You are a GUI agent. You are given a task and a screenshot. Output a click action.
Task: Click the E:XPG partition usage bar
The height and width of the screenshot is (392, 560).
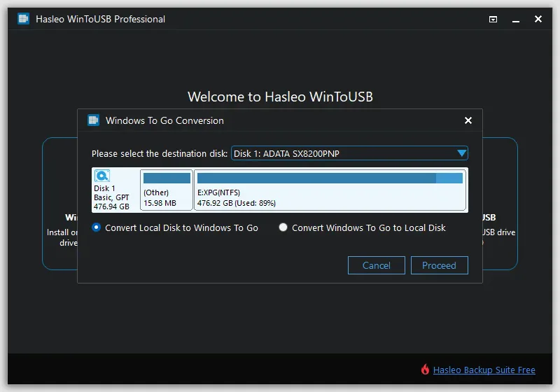329,178
